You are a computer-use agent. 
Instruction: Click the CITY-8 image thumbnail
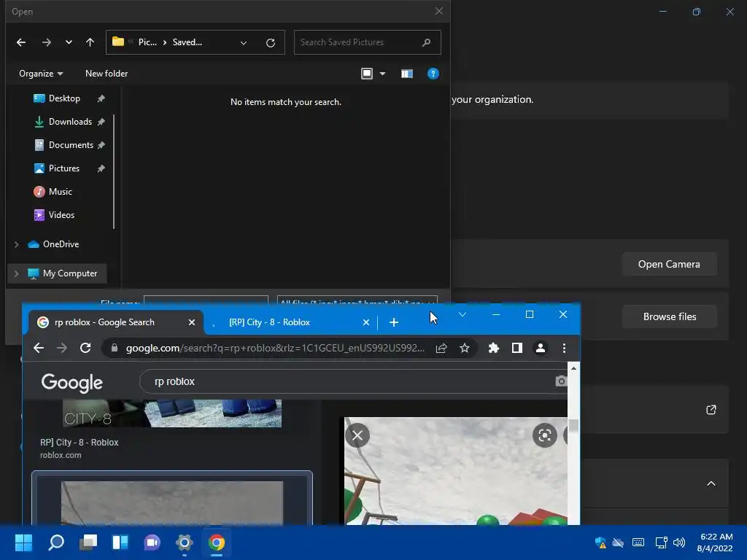click(x=172, y=413)
